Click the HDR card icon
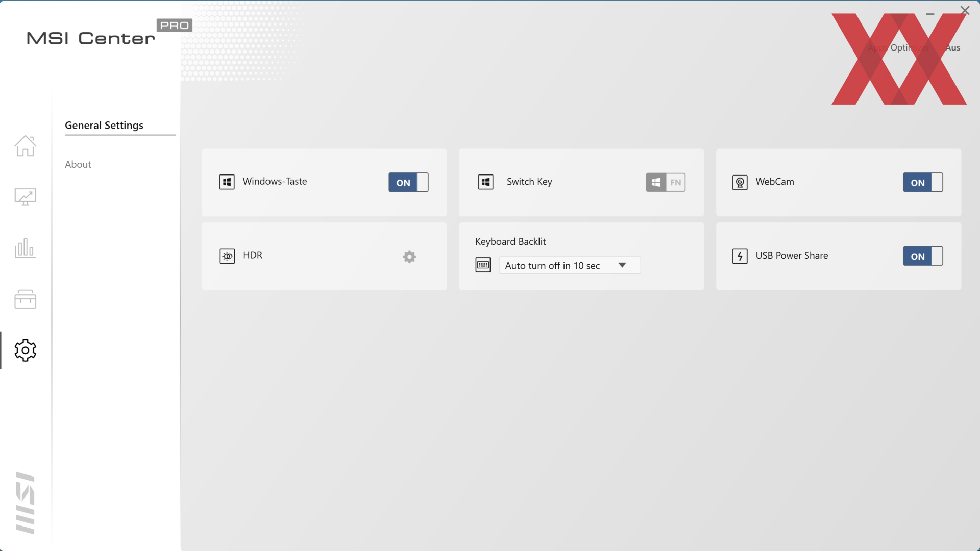The image size is (980, 551). [x=227, y=256]
